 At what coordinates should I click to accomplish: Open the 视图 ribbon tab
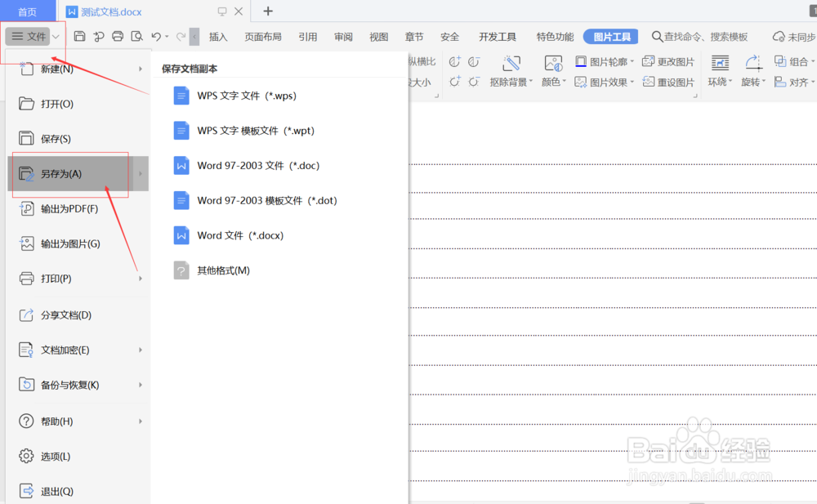click(379, 37)
